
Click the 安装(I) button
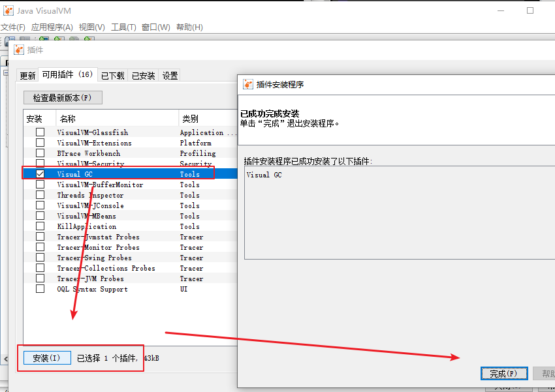tap(47, 358)
